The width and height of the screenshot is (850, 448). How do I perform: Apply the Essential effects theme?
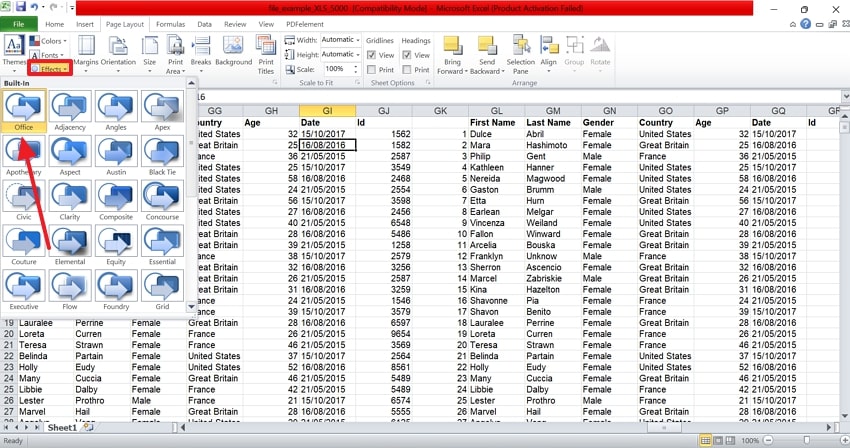pyautogui.click(x=162, y=246)
